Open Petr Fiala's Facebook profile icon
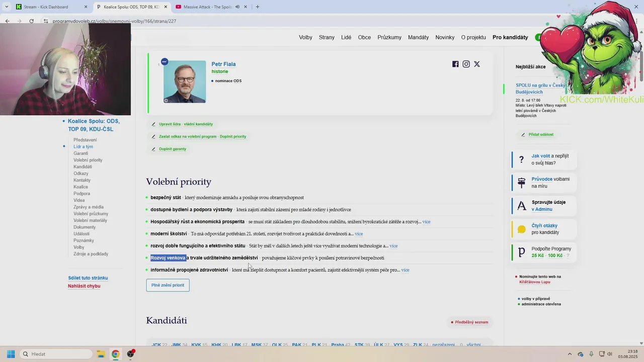The width and height of the screenshot is (644, 362). point(455,64)
